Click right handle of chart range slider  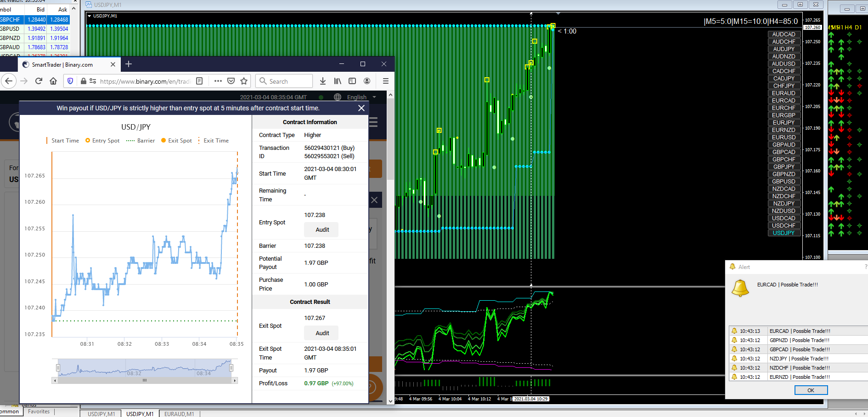(x=231, y=368)
